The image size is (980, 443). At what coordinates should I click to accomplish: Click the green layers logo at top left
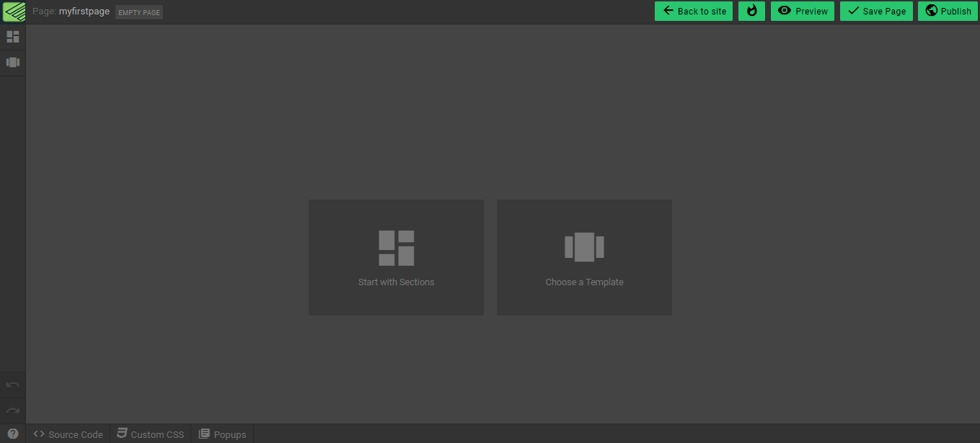(12, 11)
